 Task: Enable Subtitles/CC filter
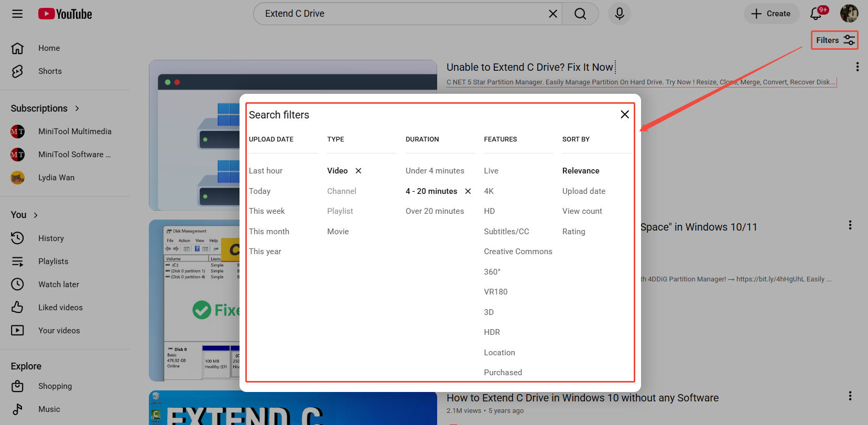tap(507, 232)
